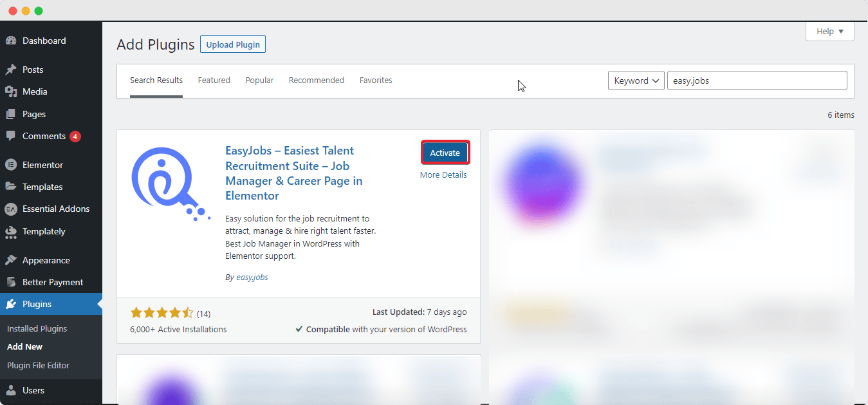The image size is (868, 405).
Task: Switch to the Recommended tab
Action: [x=317, y=80]
